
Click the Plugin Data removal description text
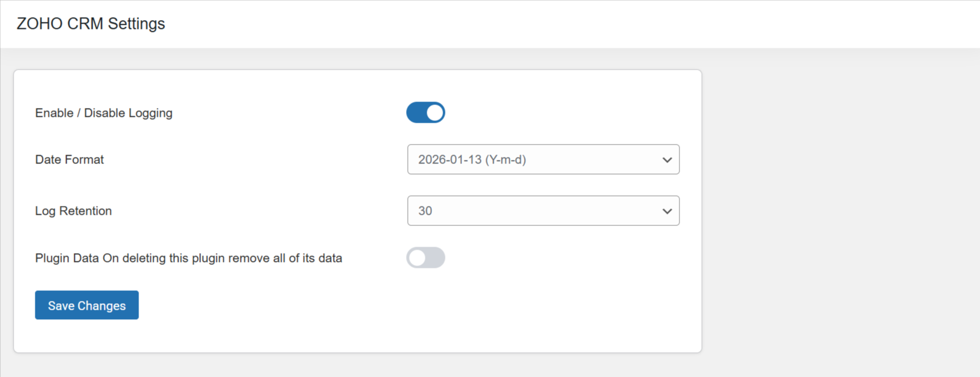pyautogui.click(x=189, y=258)
